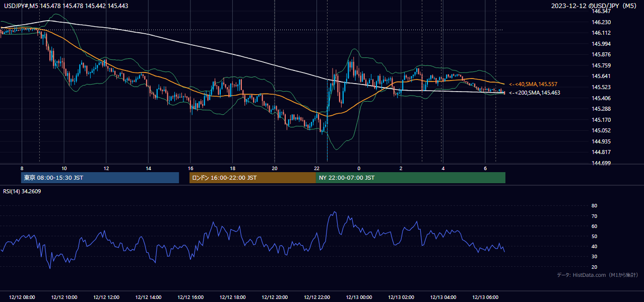
Task: Click price level 145.641 on the axis
Action: tap(602, 76)
